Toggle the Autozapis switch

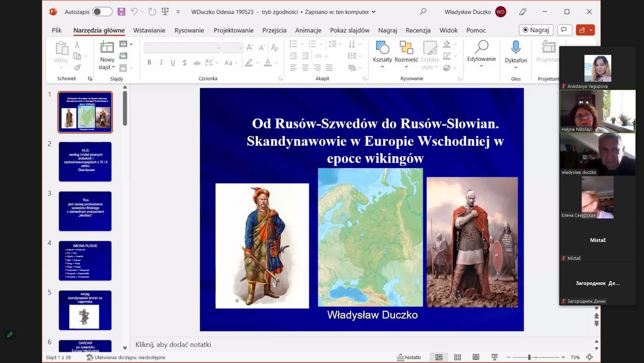click(x=102, y=11)
